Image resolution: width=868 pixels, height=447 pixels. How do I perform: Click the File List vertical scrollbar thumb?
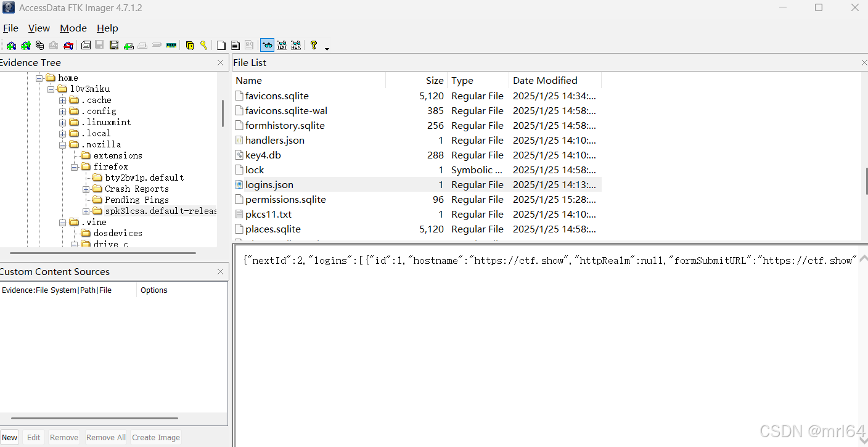pos(866,182)
